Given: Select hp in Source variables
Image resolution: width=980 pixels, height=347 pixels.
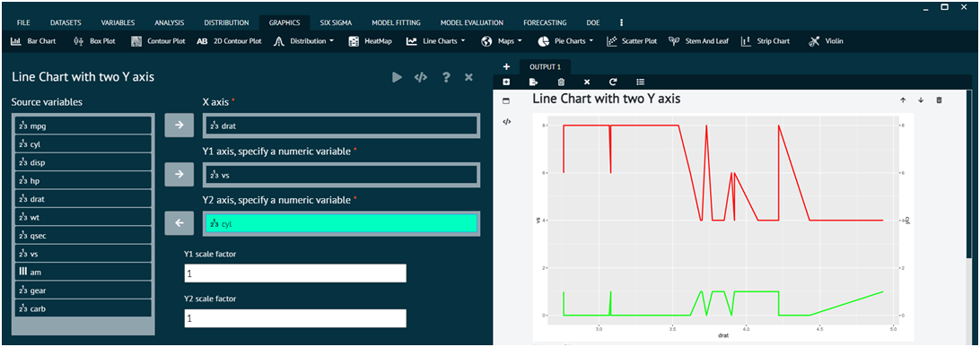Looking at the screenshot, I should [x=83, y=180].
